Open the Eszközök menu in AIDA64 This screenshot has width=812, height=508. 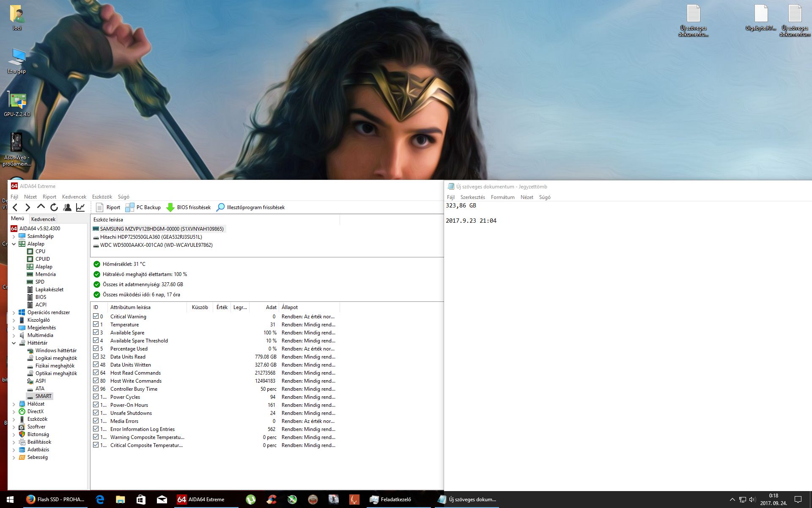coord(102,197)
